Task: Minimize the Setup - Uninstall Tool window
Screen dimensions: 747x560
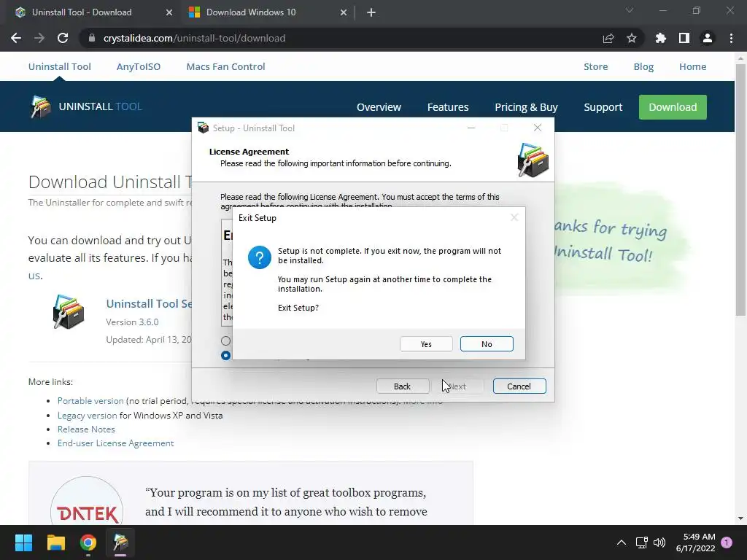Action: [x=471, y=128]
